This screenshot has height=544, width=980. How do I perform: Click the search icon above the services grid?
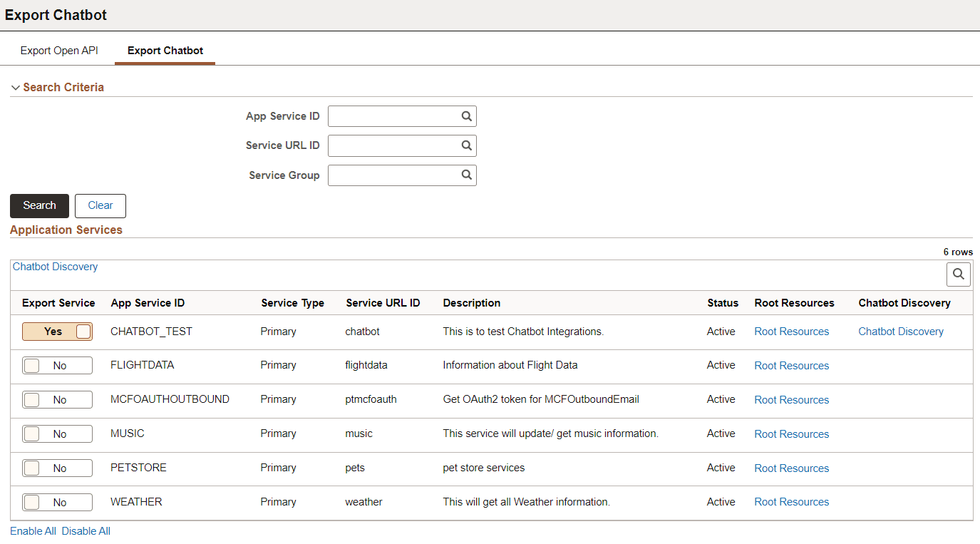958,274
